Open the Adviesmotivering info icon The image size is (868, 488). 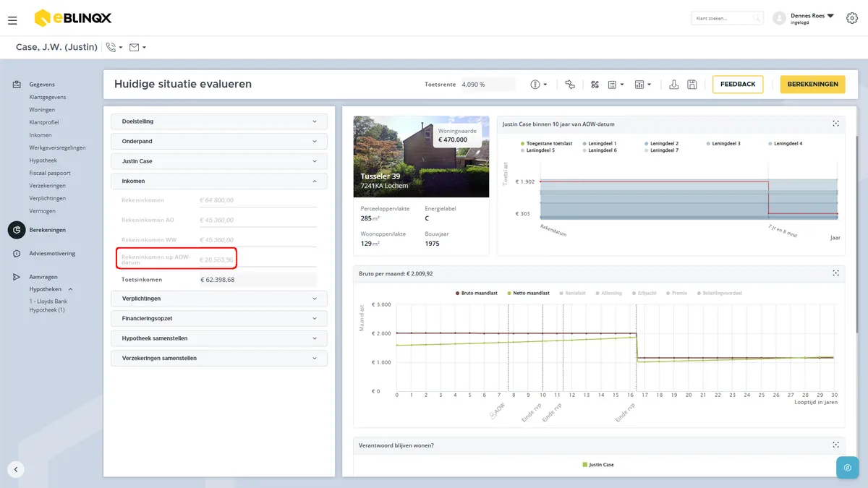tap(17, 254)
